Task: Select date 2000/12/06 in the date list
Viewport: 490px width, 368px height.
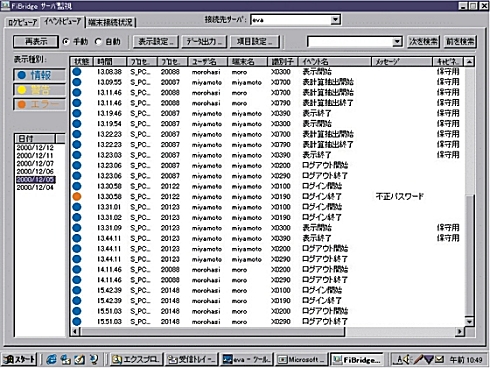Action: [35, 172]
